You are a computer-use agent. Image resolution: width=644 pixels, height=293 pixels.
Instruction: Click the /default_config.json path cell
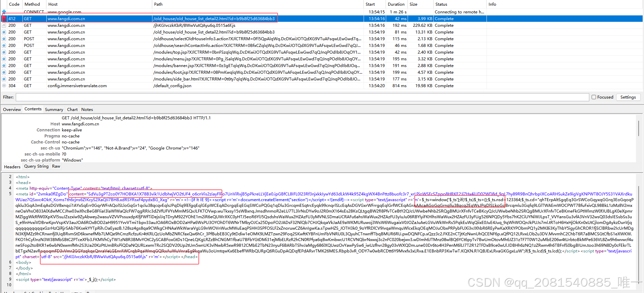(172, 86)
